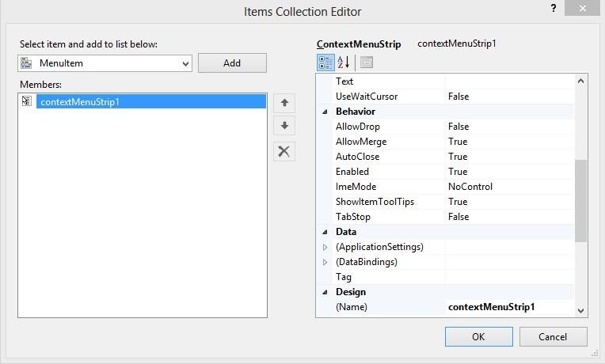Expand the (ApplicationSettings) property

click(325, 247)
